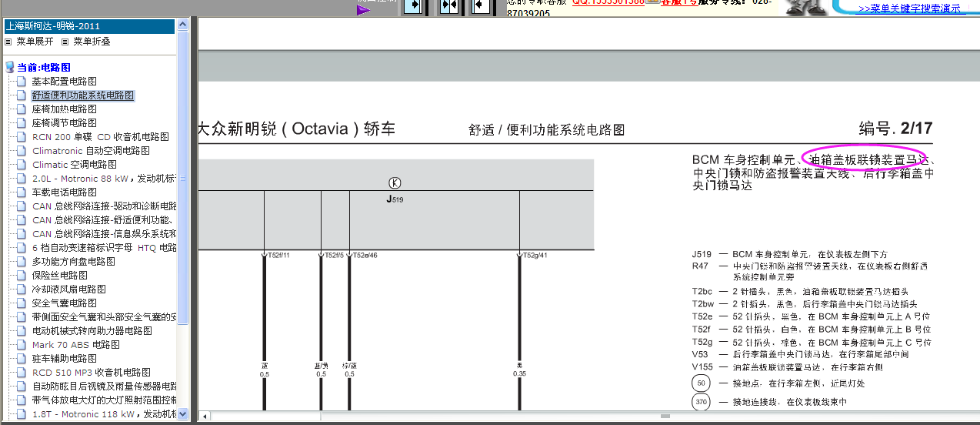The width and height of the screenshot is (980, 425).
Task: Click the document icon of 基本配置电路图
Action: coord(22,82)
